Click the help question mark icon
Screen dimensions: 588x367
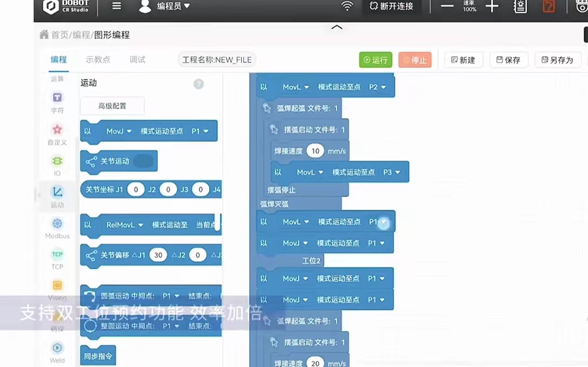click(x=199, y=84)
